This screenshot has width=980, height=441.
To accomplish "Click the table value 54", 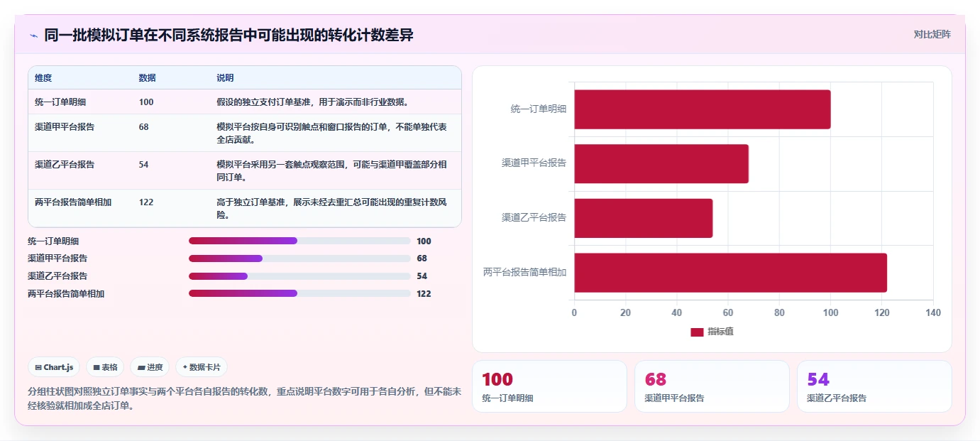I will [x=144, y=165].
